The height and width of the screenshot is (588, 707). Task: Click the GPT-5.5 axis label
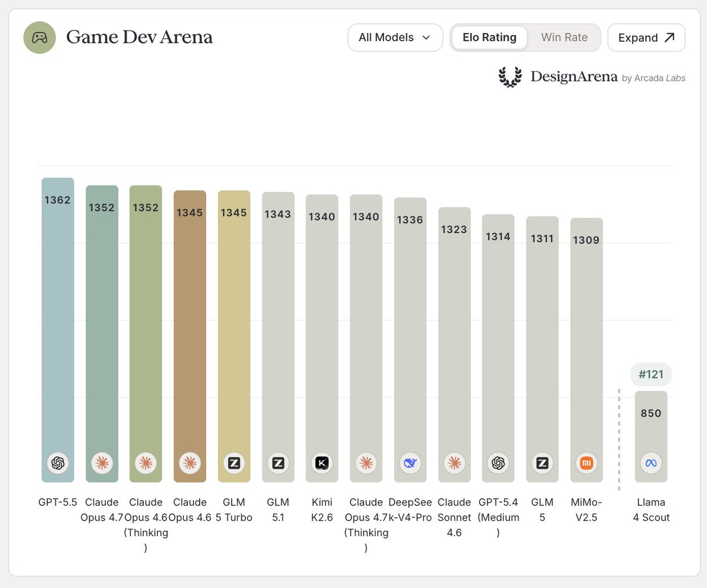58,503
